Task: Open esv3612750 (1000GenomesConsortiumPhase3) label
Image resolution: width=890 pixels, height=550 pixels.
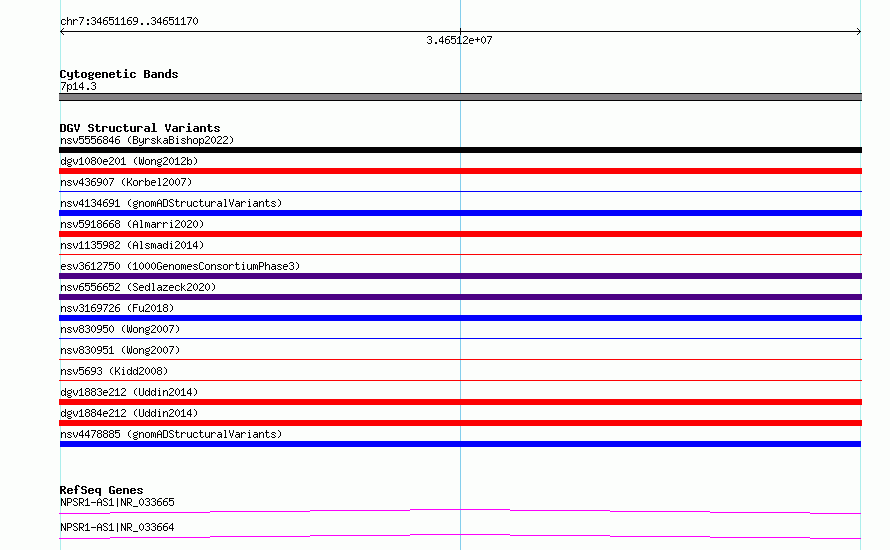Action: point(180,266)
